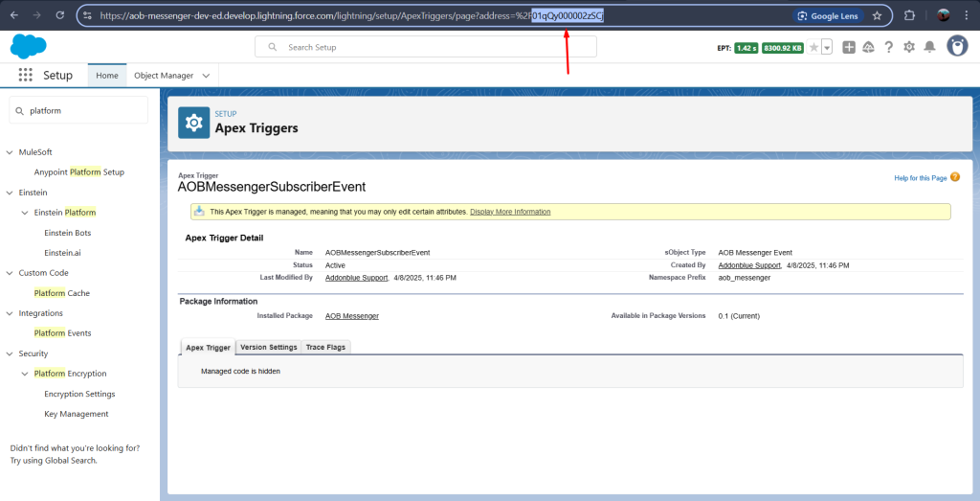
Task: Collapse the Custom Code section
Action: [10, 273]
